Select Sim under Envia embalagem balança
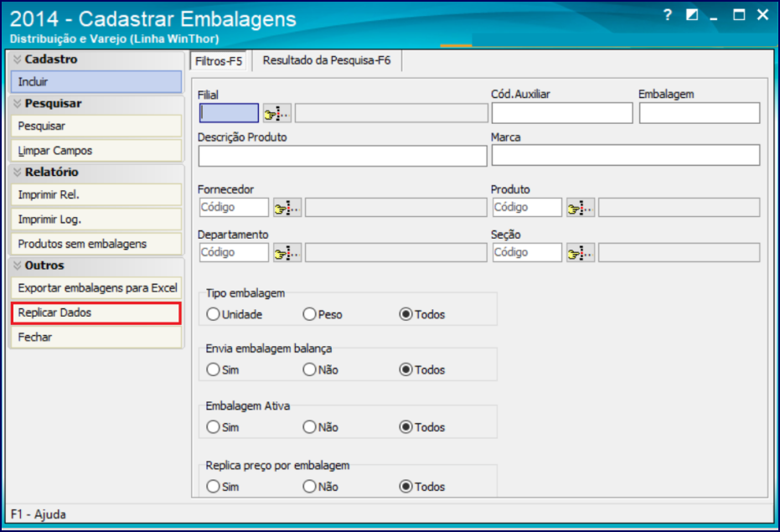780x532 pixels. coord(213,369)
